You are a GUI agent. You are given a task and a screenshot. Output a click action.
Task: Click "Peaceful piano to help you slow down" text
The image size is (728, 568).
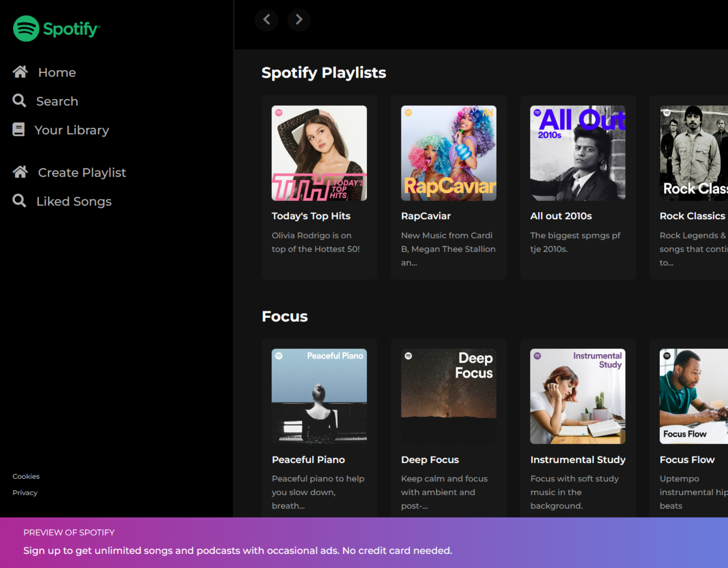tap(318, 492)
